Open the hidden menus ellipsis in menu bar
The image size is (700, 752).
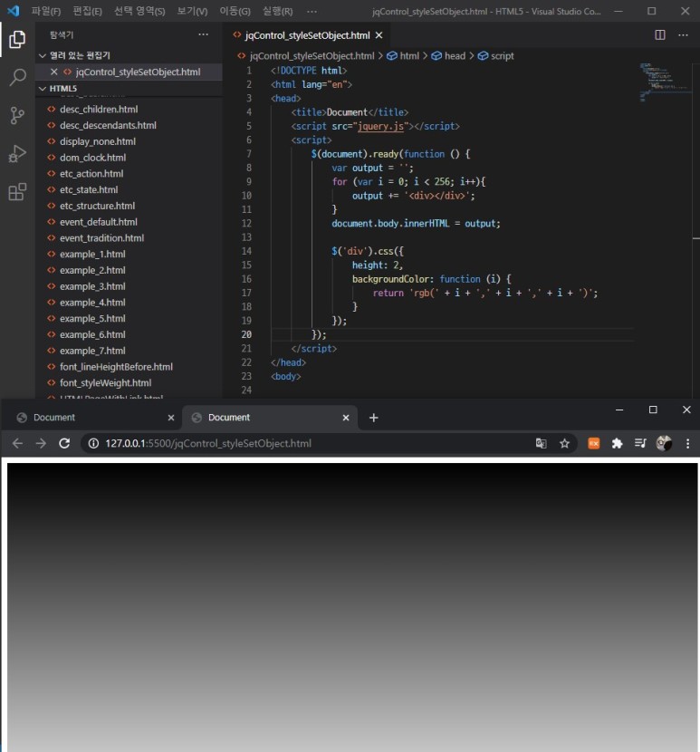tap(312, 11)
